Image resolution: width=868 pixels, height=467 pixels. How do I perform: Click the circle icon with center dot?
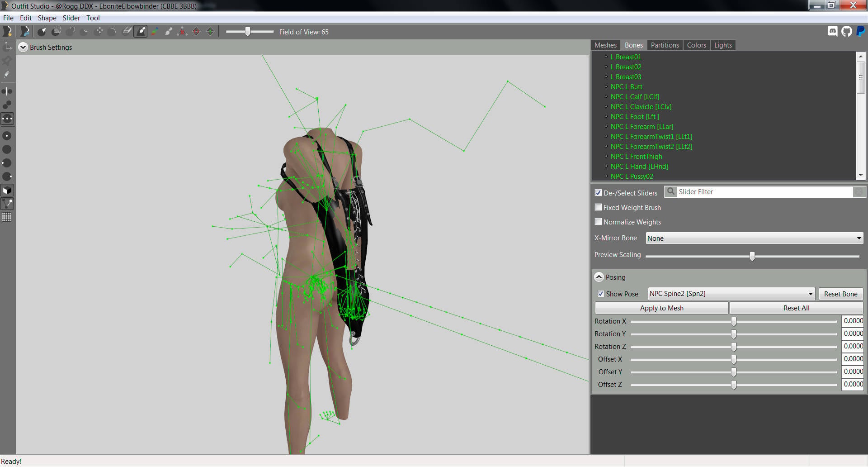tap(7, 136)
